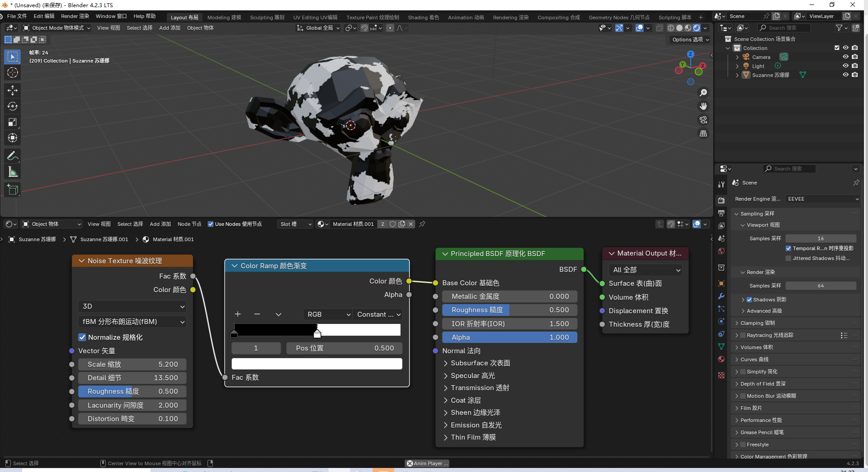Screen dimensions: 868x472
Task: Click Color Ramp Pos 位置 value field
Action: [344, 348]
